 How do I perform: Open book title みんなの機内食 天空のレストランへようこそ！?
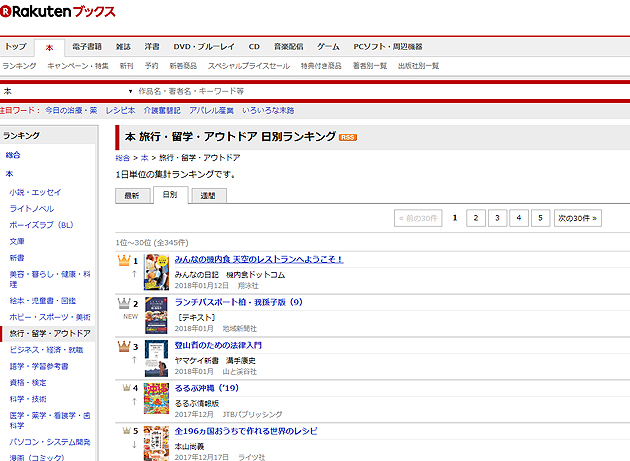coord(259,260)
